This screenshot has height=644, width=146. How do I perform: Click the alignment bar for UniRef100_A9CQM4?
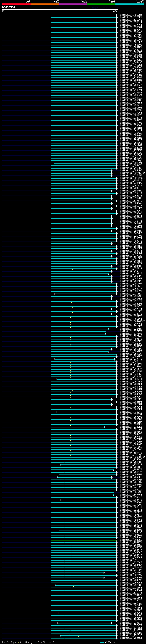pyautogui.click(x=84, y=15)
